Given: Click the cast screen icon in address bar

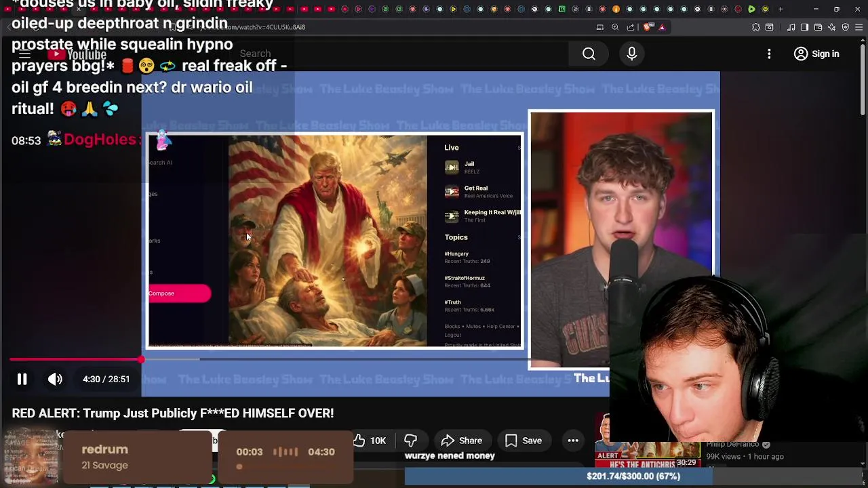Looking at the screenshot, I should tap(600, 27).
